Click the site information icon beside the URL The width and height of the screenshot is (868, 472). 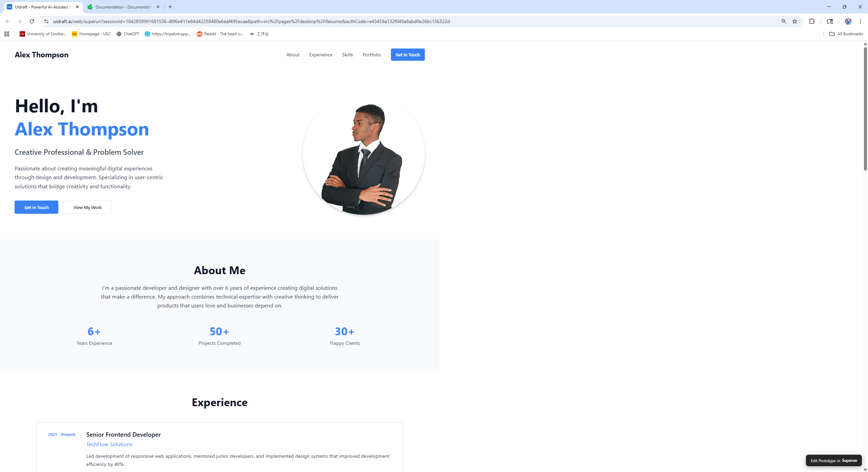click(x=46, y=21)
